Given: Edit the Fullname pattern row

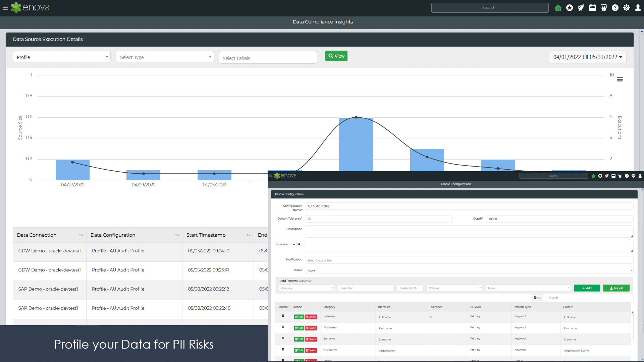Looking at the screenshot, I should tap(299, 317).
